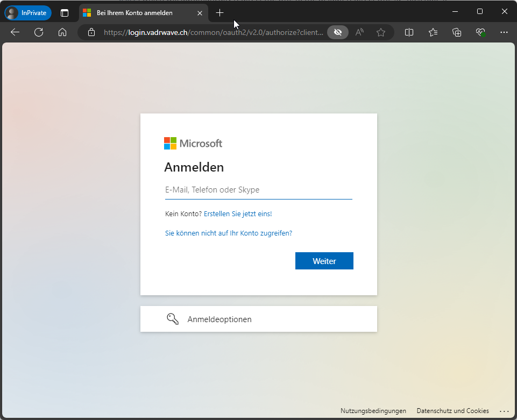This screenshot has height=420, width=517.
Task: View site information via the lock icon
Action: 91,32
